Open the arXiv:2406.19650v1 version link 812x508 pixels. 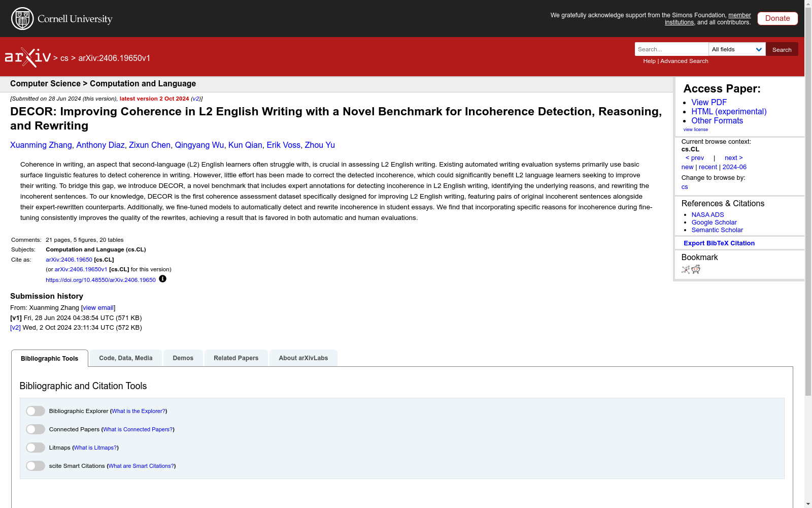pos(81,269)
